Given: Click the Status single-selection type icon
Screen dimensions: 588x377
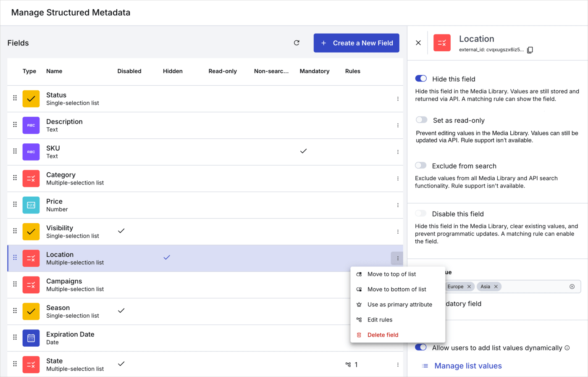Looking at the screenshot, I should click(x=31, y=99).
